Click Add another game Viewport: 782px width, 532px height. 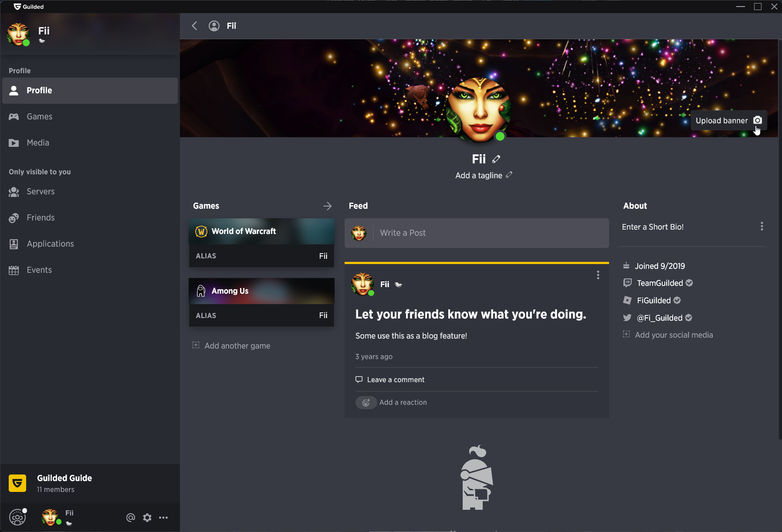click(232, 346)
